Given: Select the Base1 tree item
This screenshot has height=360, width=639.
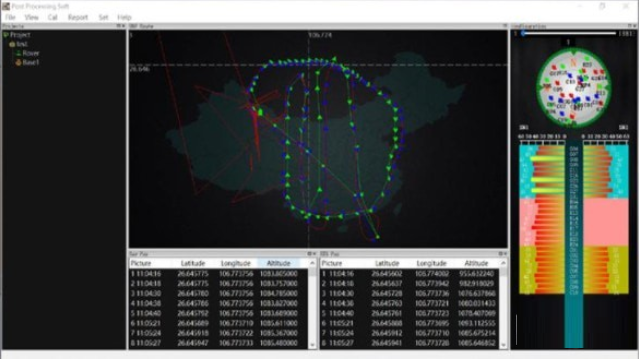Looking at the screenshot, I should pos(31,62).
